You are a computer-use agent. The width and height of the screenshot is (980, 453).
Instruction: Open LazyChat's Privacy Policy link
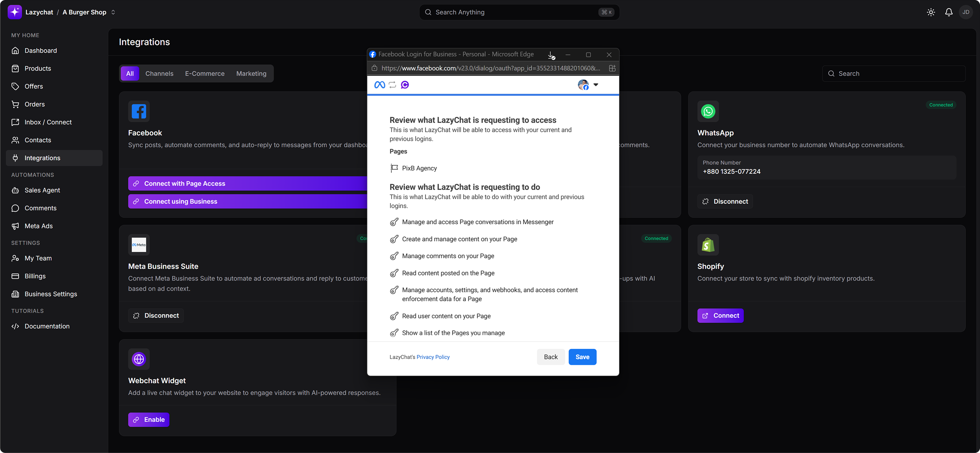[x=433, y=357]
